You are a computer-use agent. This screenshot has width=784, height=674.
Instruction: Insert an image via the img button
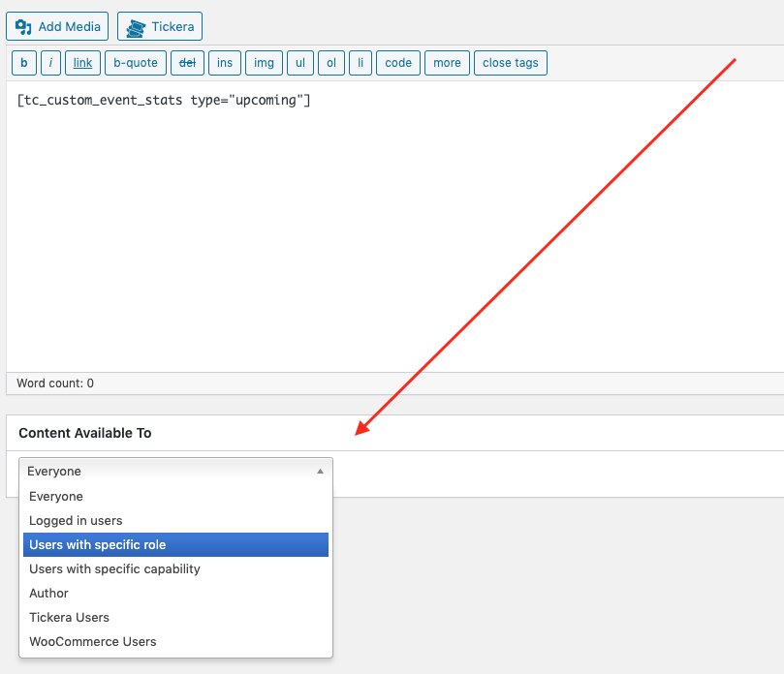click(264, 63)
